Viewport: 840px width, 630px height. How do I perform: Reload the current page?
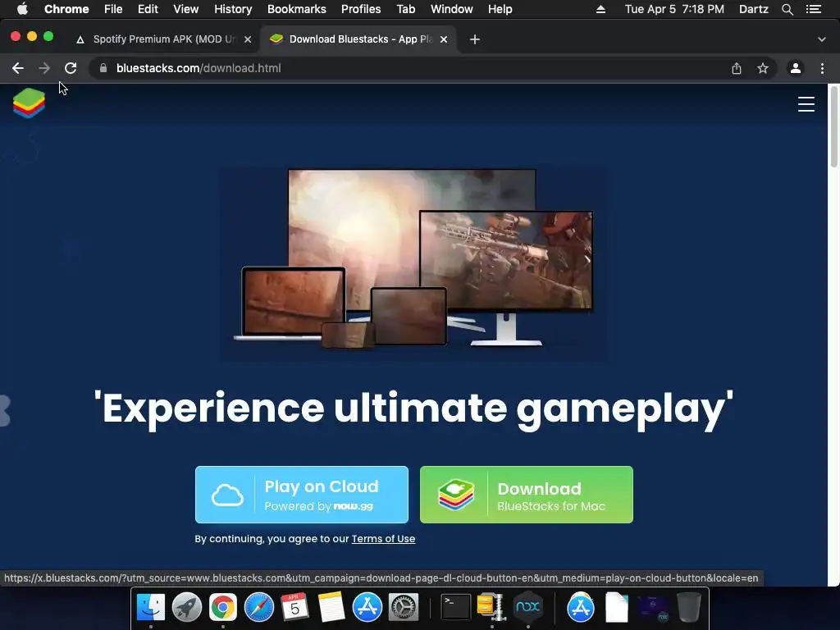71,68
